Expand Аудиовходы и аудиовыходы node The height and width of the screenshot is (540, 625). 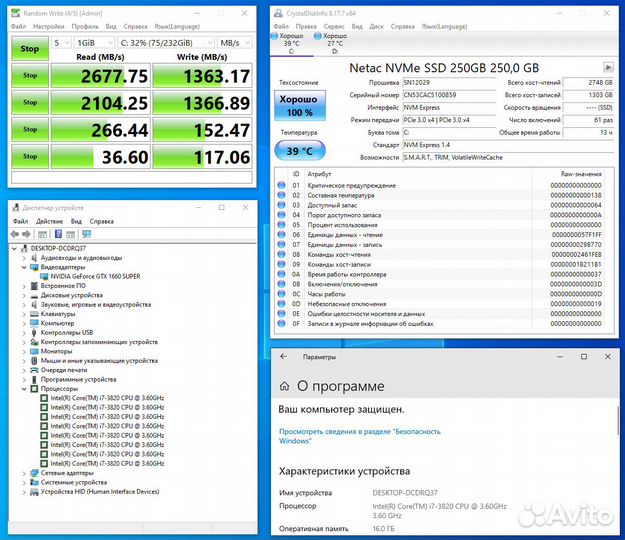tap(24, 258)
